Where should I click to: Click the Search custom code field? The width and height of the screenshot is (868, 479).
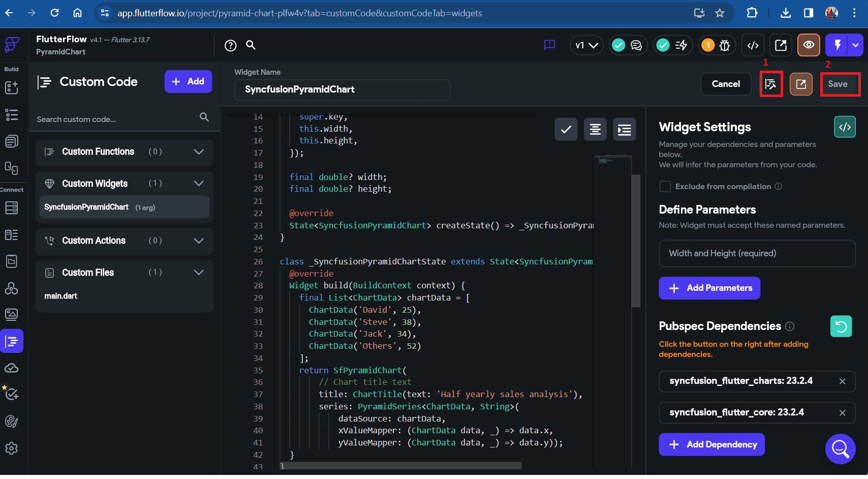(x=125, y=119)
